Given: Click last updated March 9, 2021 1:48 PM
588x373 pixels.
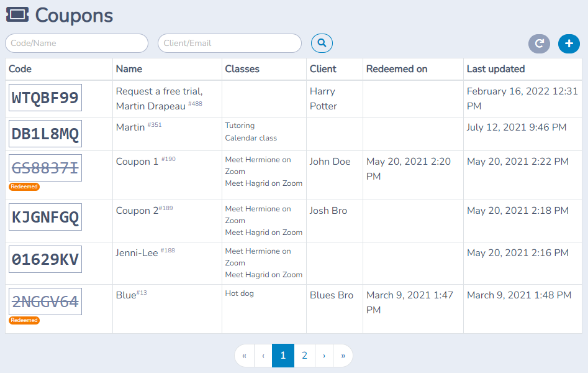Looking at the screenshot, I should 519,295.
